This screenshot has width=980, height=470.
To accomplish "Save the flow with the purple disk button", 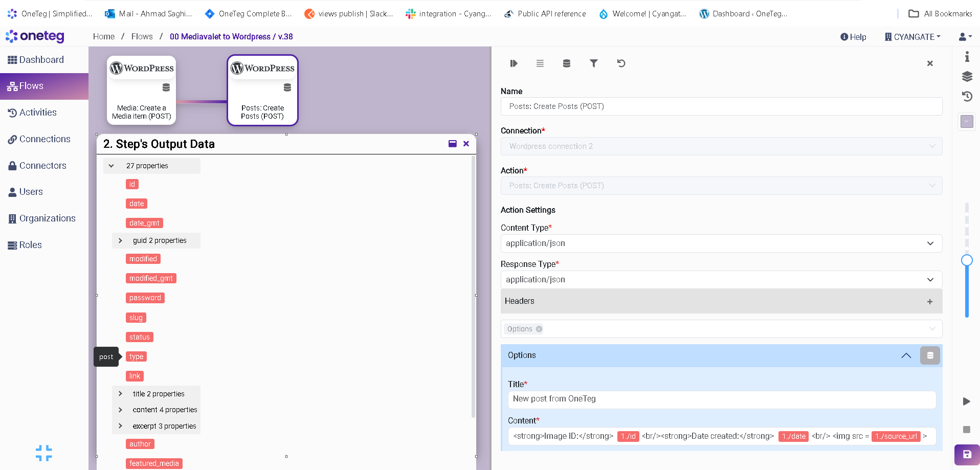I will (967, 454).
